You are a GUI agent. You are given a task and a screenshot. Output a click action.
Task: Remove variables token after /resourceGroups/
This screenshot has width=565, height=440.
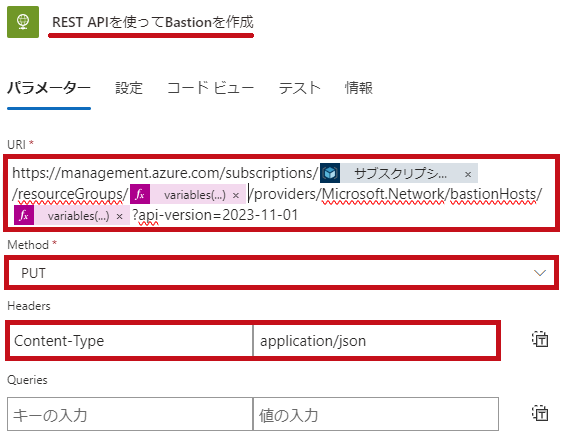pos(236,195)
